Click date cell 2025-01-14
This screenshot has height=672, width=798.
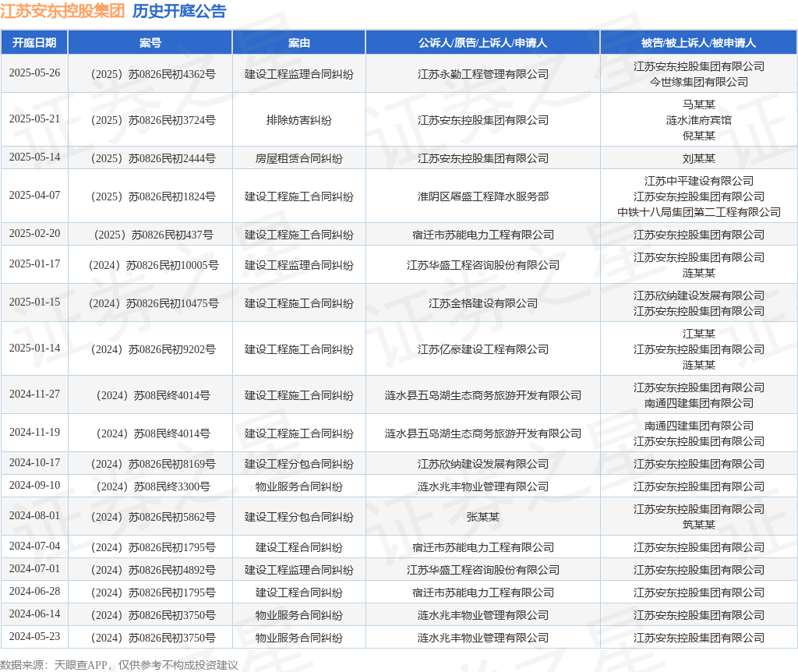[x=34, y=348]
